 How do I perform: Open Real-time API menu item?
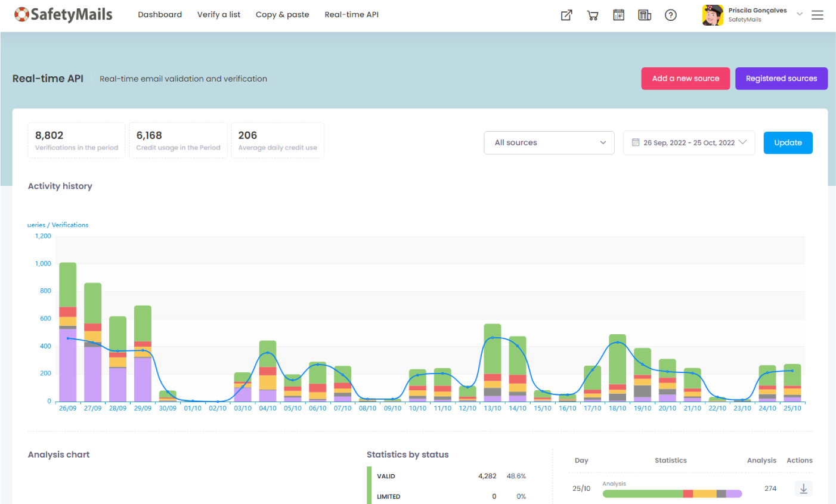[351, 15]
